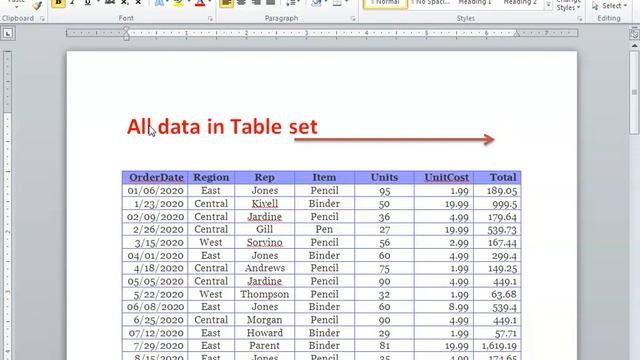Apply Strikethrough to text
The image size is (640, 360).
pyautogui.click(x=110, y=3)
